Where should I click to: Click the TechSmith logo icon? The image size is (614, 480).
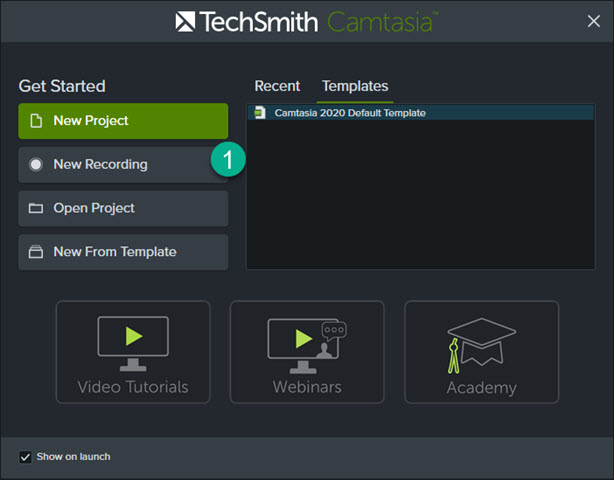[185, 22]
